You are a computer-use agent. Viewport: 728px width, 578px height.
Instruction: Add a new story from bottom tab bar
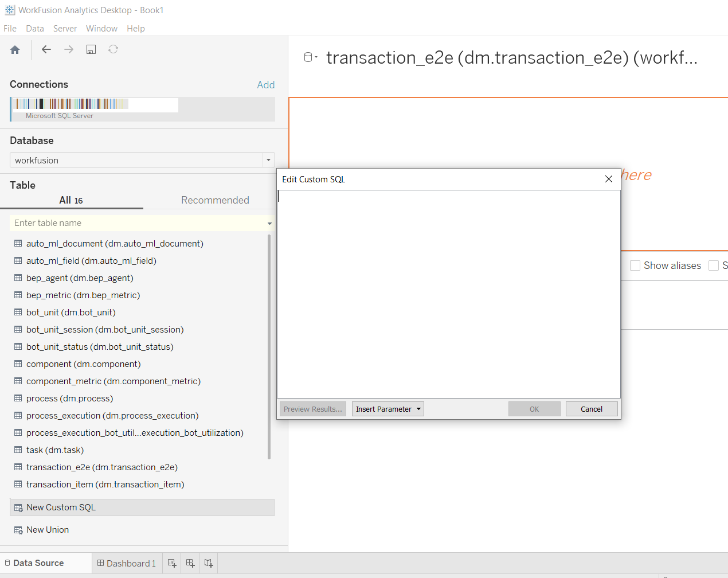point(209,563)
